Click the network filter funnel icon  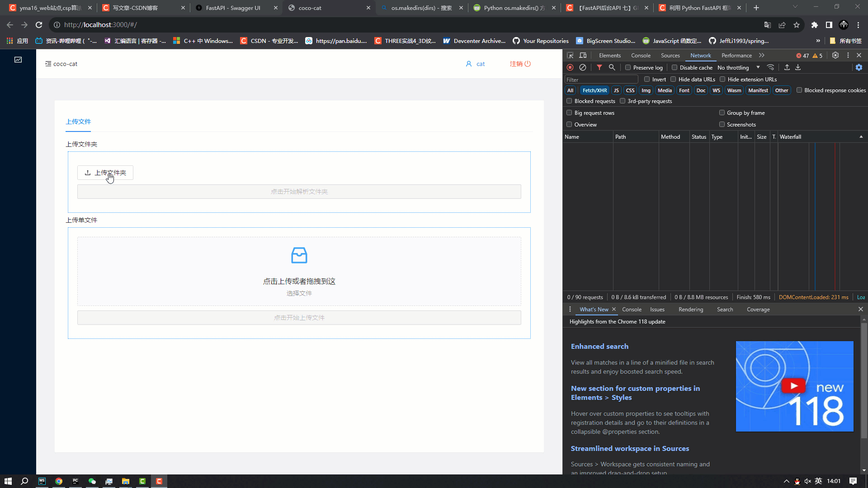tap(599, 67)
